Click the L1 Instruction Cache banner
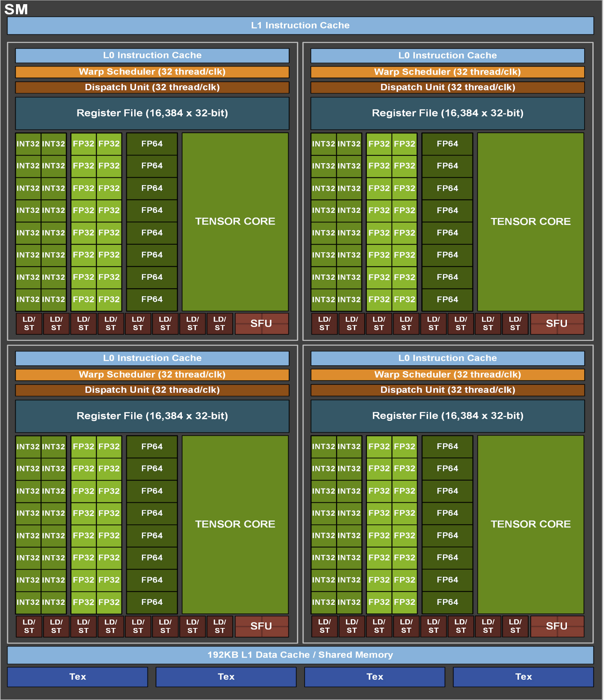Image resolution: width=605 pixels, height=700 pixels. [302, 25]
